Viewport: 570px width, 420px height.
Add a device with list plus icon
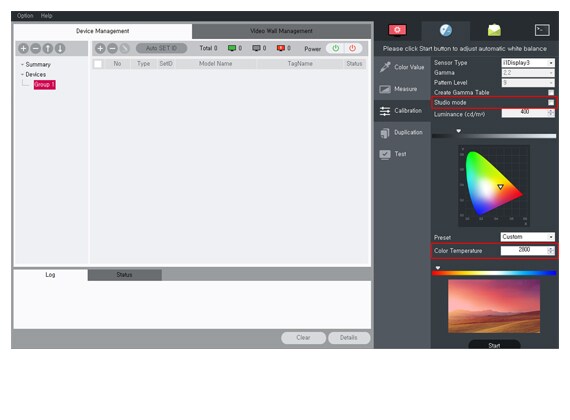(x=101, y=48)
